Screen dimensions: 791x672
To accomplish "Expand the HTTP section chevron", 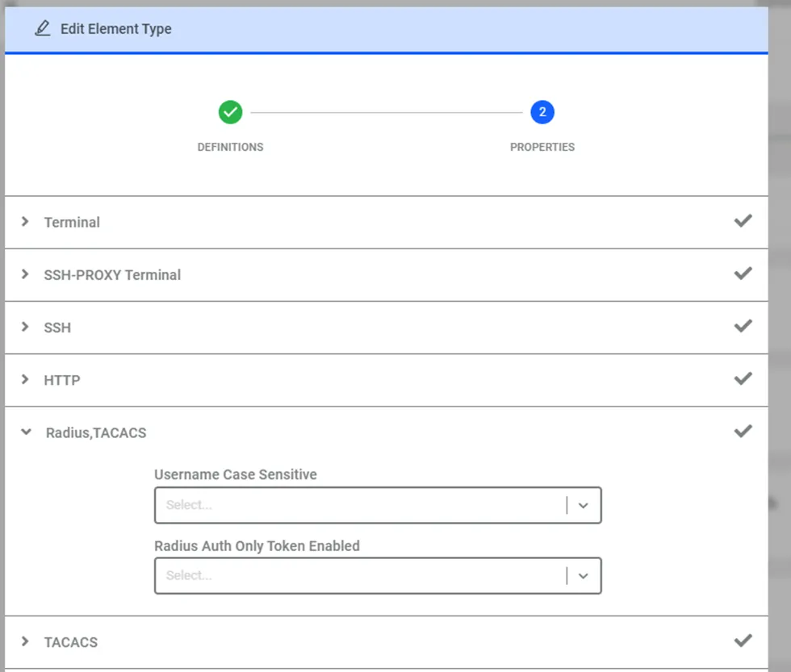I will (x=25, y=379).
